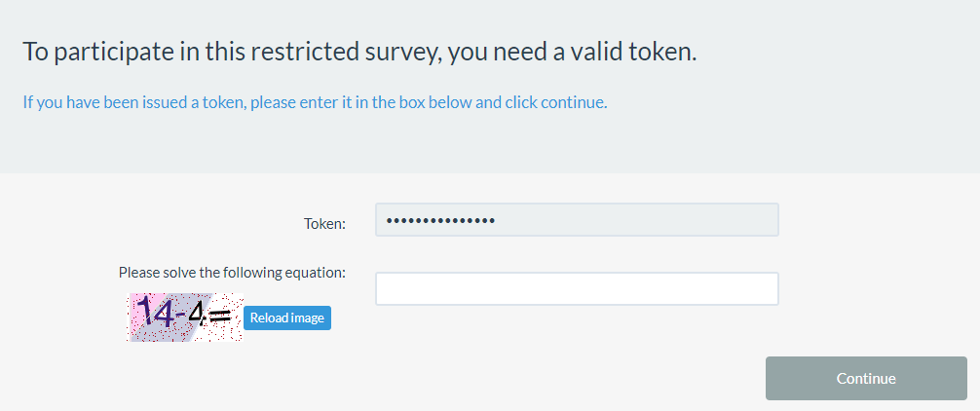Click "Please solve the following equation" label
Screen dimensions: 980x411
coord(232,273)
